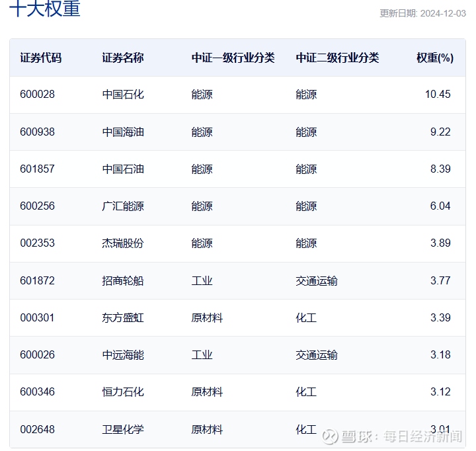Select stock code 000301
The image size is (476, 451).
point(37,317)
